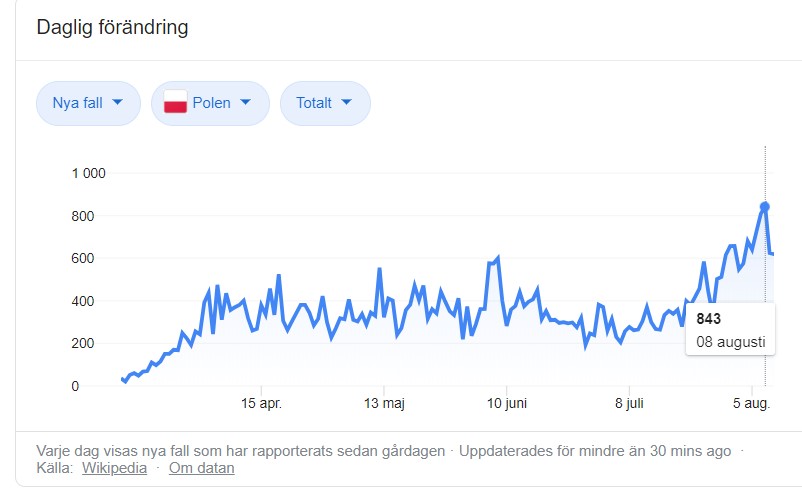Open the Wikipedia source link
802x495 pixels.
click(114, 468)
